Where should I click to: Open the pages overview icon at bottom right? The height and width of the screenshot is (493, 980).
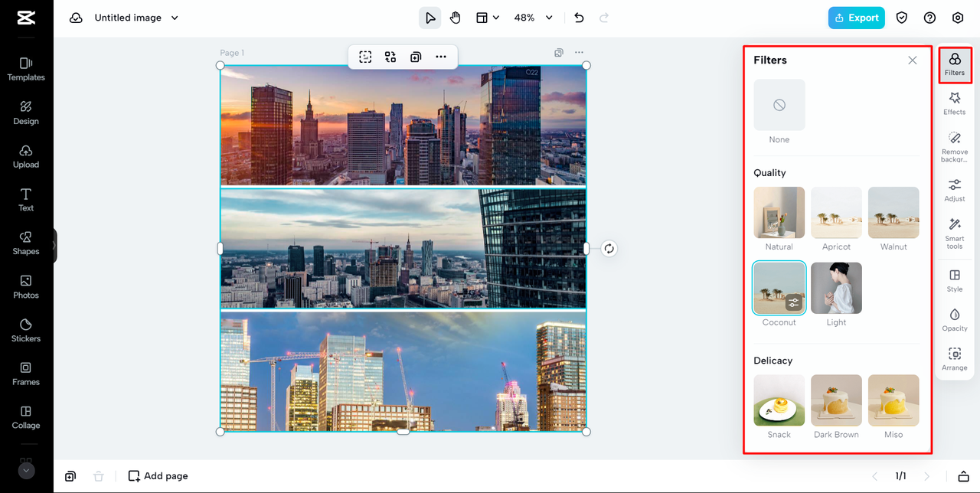tap(964, 476)
